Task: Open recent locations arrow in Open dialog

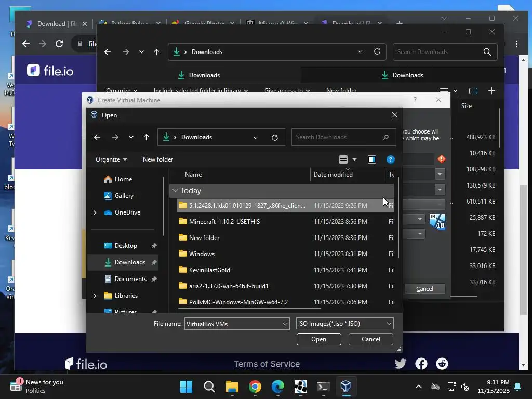Action: click(131, 137)
